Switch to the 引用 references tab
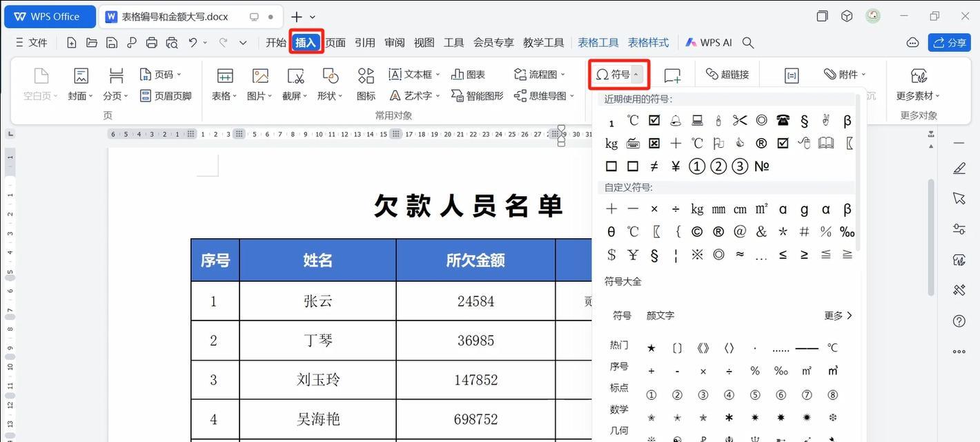Image resolution: width=980 pixels, height=442 pixels. 365,43
